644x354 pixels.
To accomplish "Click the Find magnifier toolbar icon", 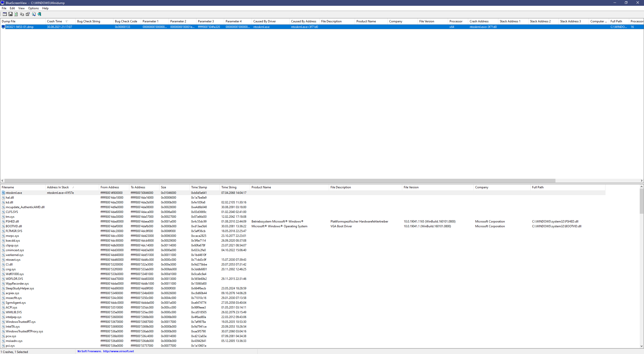I will pyautogui.click(x=34, y=14).
